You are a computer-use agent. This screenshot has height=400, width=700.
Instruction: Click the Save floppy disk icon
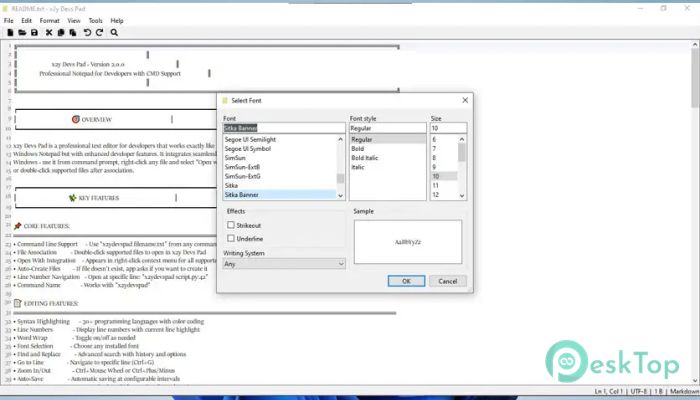pos(34,33)
